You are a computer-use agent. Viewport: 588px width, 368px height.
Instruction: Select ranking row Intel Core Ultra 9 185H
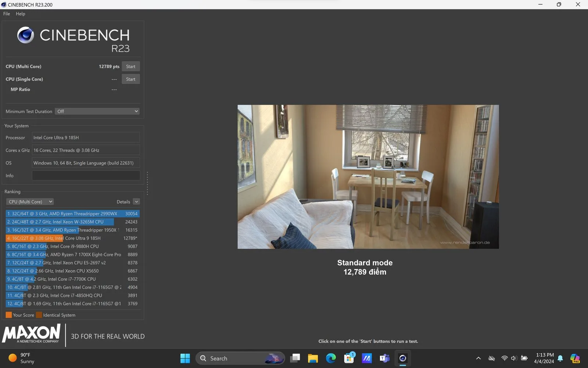[x=72, y=238]
